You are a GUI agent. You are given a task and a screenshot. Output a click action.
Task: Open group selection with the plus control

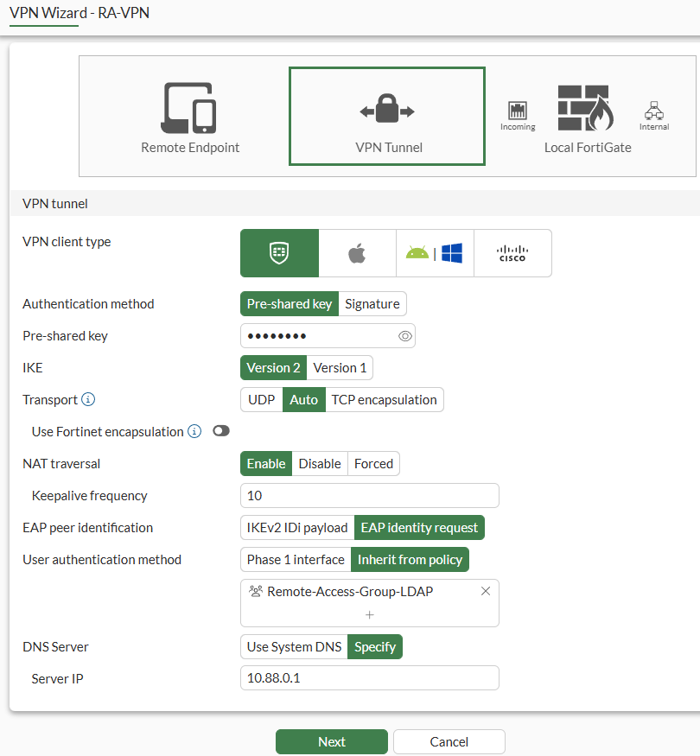tap(369, 614)
